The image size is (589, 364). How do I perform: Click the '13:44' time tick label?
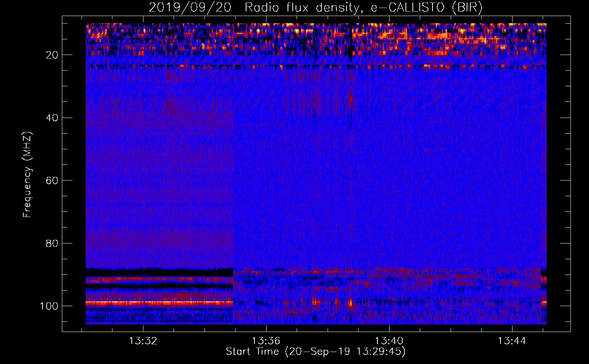click(512, 341)
